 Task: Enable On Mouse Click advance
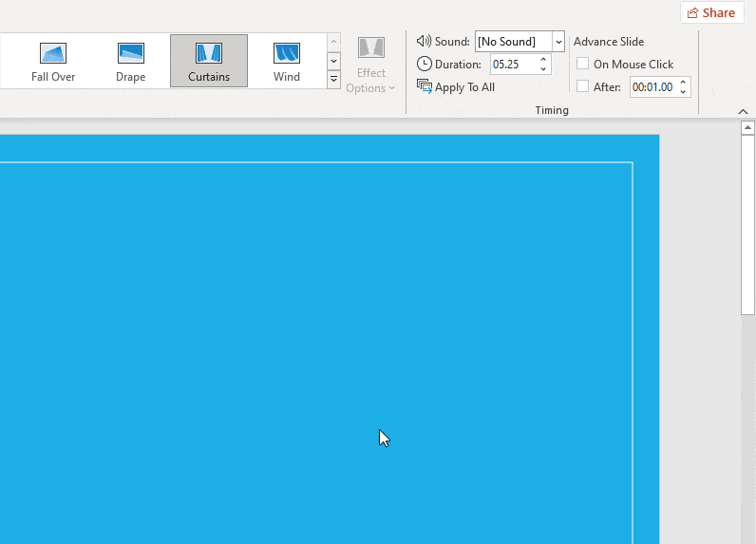click(582, 64)
